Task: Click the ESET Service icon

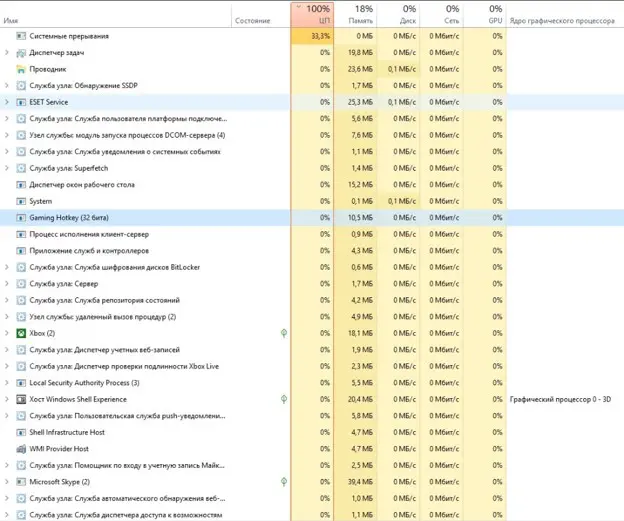Action: (x=21, y=102)
